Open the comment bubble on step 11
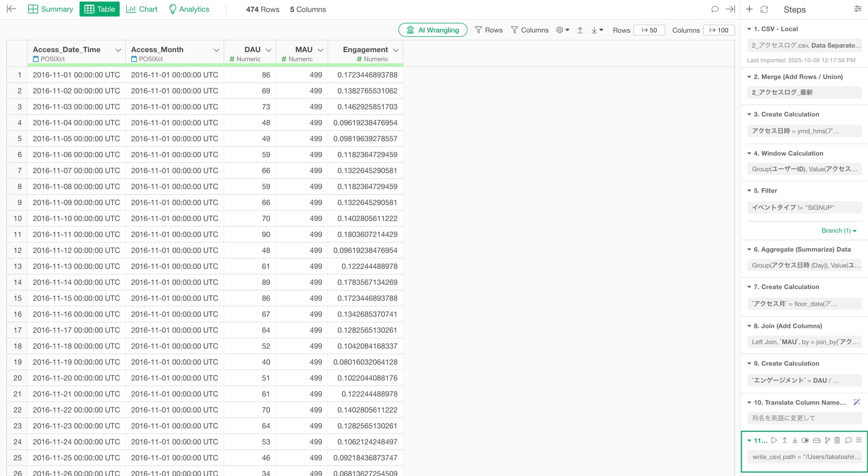Viewport: 868px width, 476px height. click(848, 440)
